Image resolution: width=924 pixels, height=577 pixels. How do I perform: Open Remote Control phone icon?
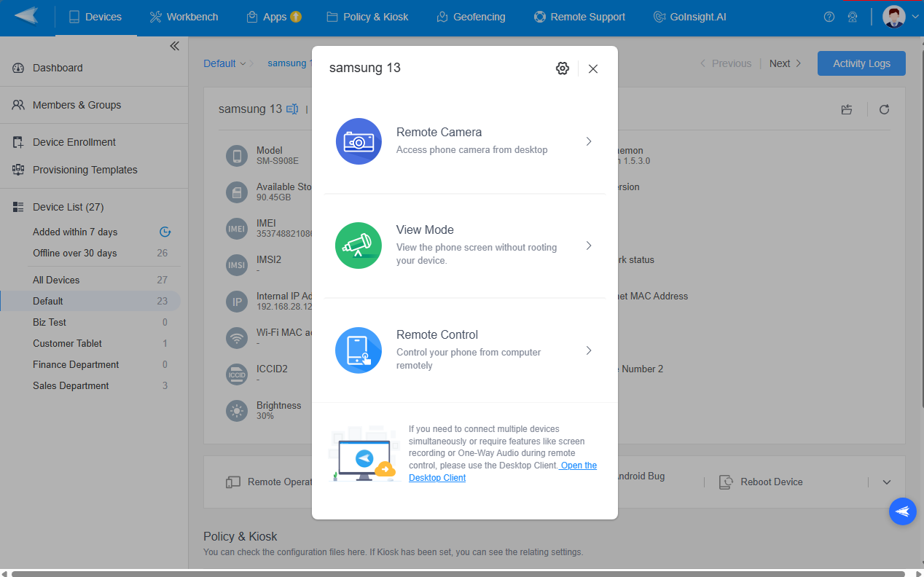(x=359, y=350)
